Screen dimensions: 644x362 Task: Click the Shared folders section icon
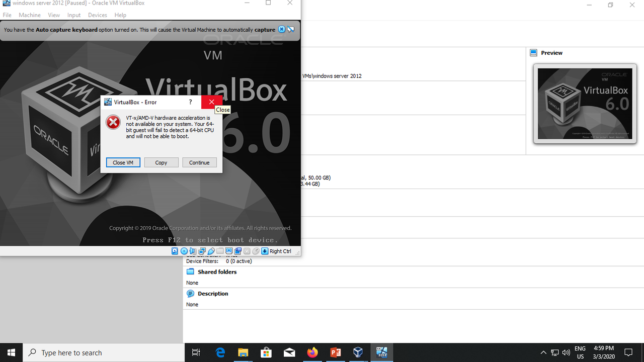click(x=190, y=271)
